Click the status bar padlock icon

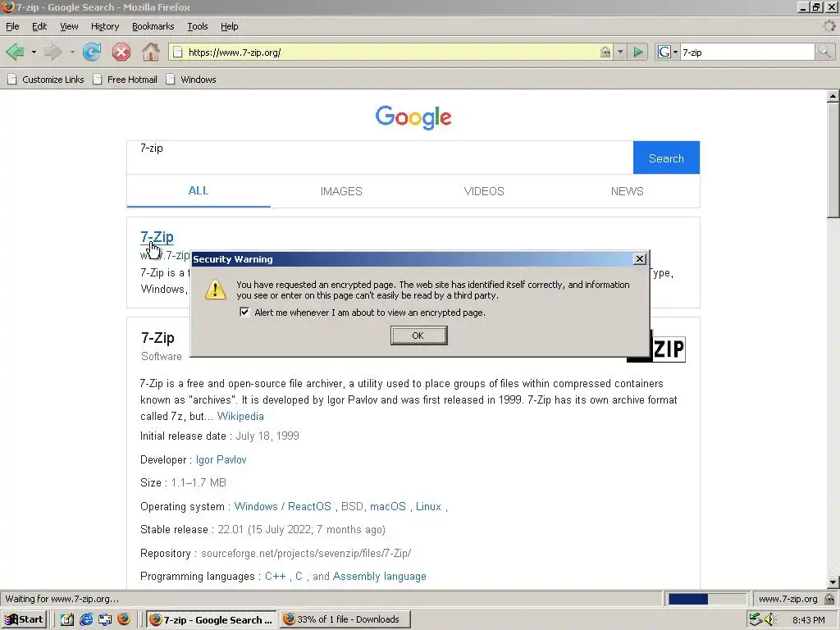pos(830,599)
